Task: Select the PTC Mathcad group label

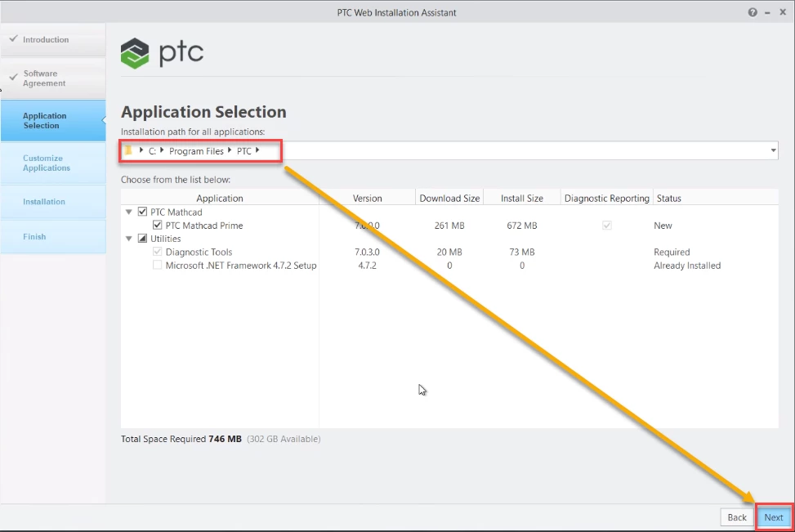Action: click(176, 212)
